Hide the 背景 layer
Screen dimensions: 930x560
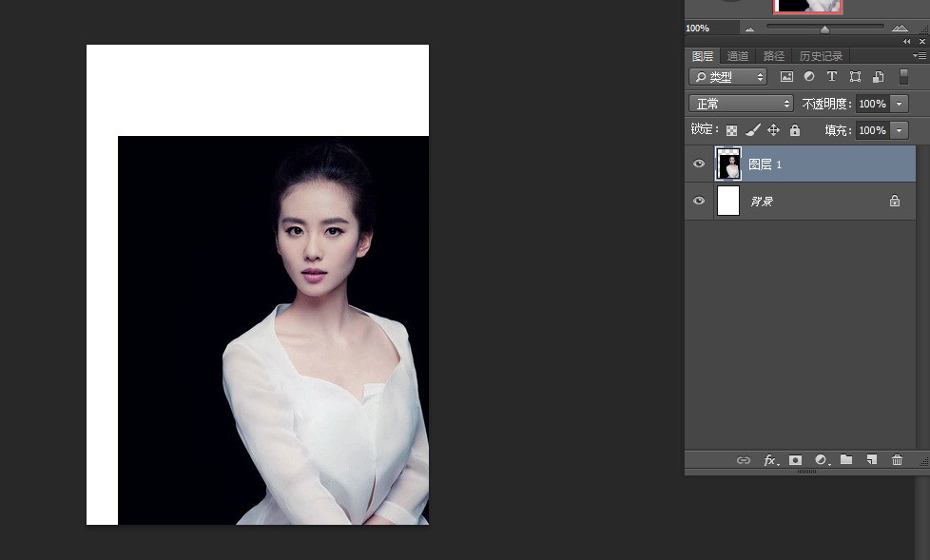[699, 201]
